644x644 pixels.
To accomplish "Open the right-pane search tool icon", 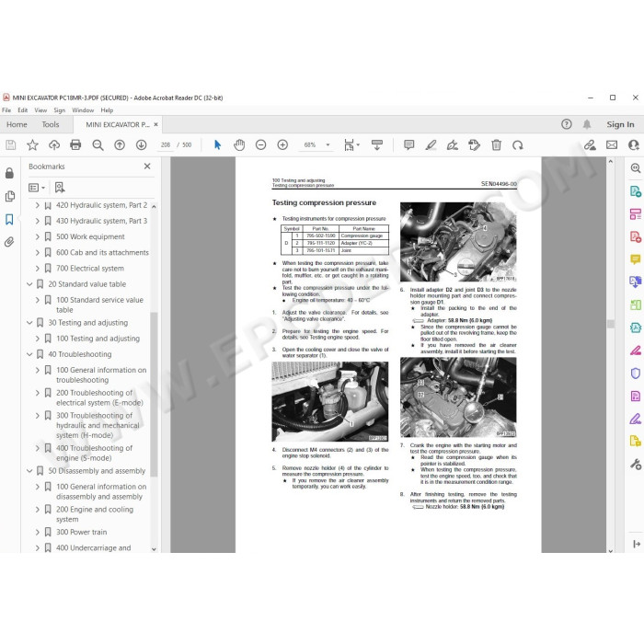I will tap(636, 168).
